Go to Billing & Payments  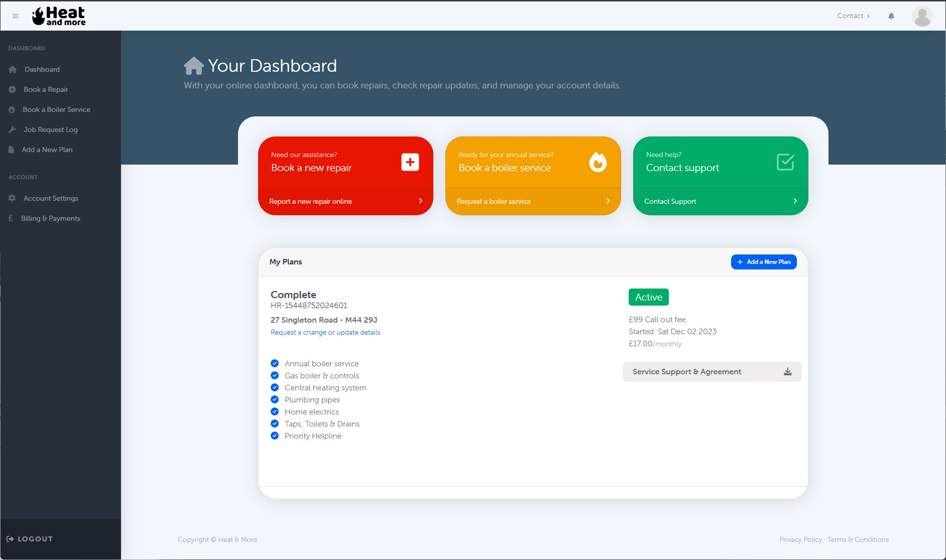coord(50,218)
